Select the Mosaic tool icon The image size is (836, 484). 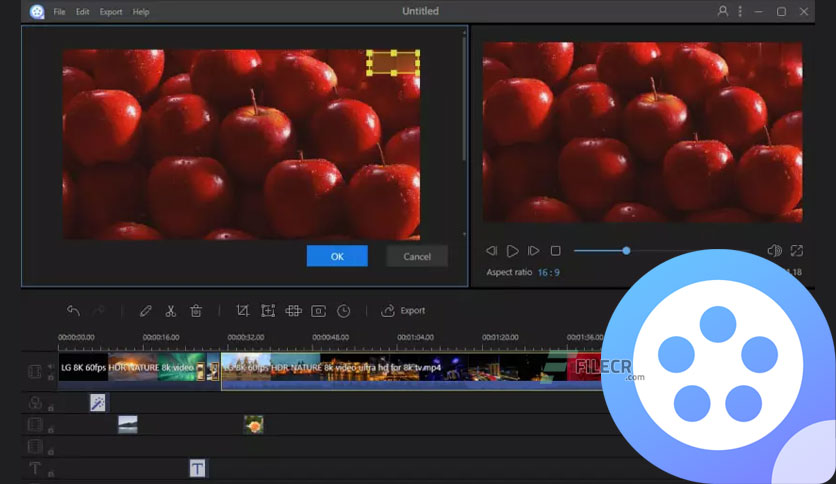tap(293, 311)
